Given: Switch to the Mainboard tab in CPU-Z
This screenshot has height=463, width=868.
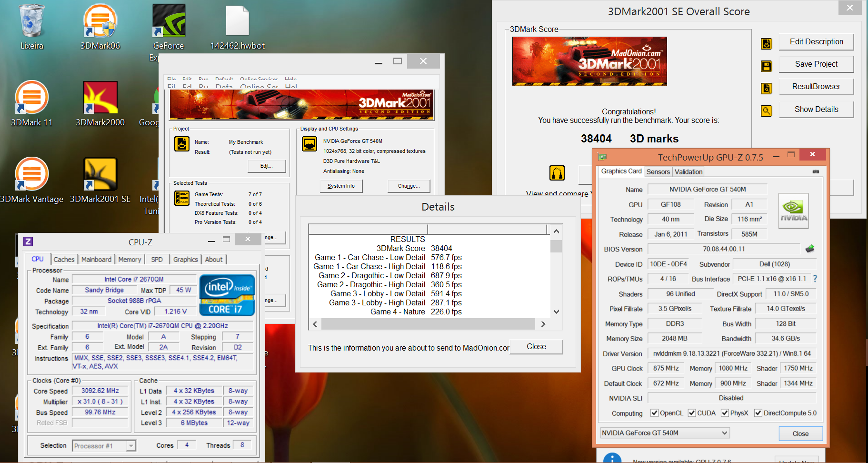Looking at the screenshot, I should pyautogui.click(x=96, y=259).
